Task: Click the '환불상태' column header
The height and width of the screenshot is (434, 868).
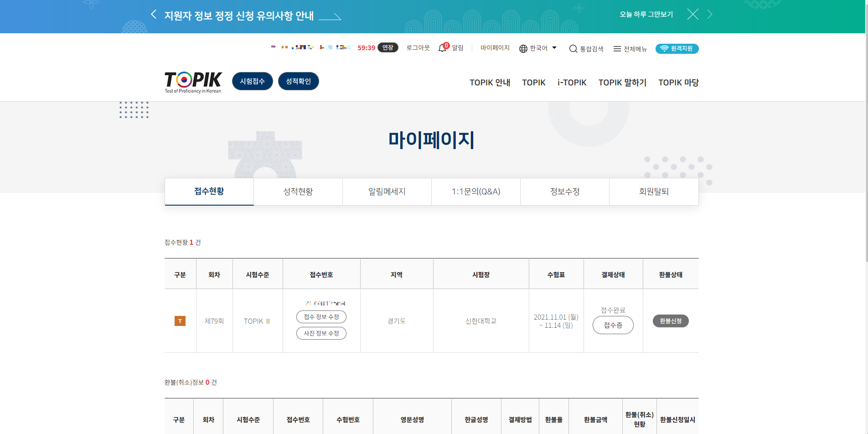Action: tap(671, 274)
